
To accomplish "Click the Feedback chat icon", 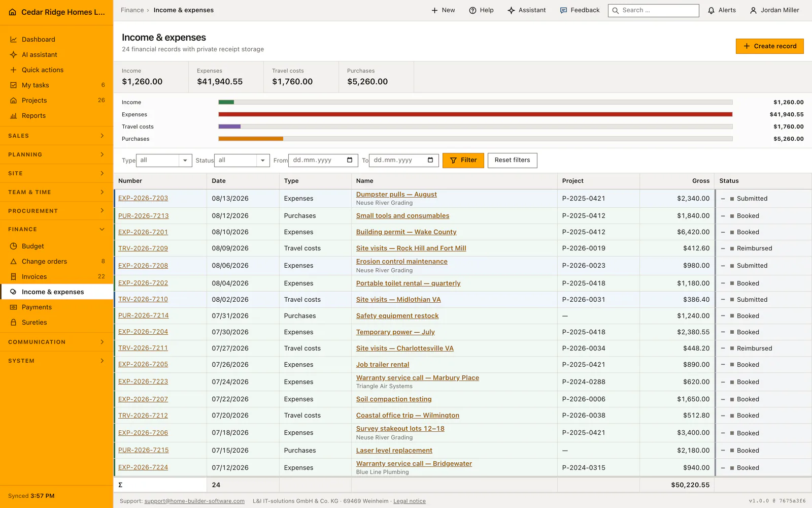I will coord(563,10).
